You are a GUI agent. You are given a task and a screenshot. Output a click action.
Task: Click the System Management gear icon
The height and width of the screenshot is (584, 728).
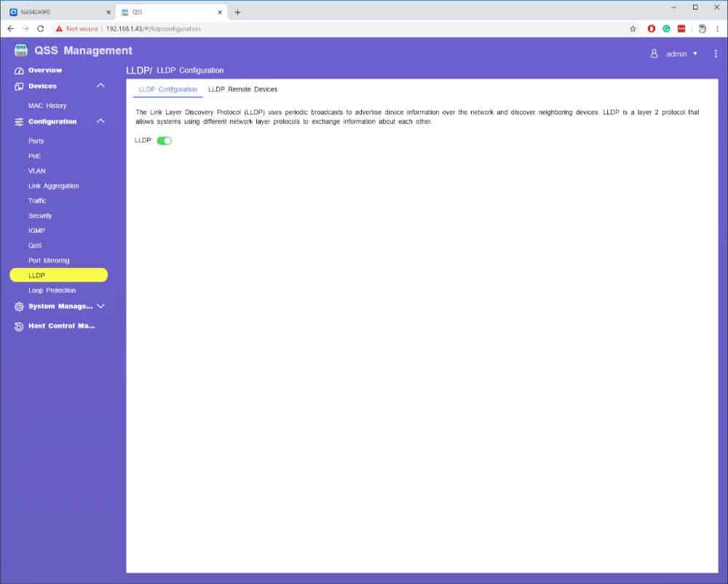(20, 307)
